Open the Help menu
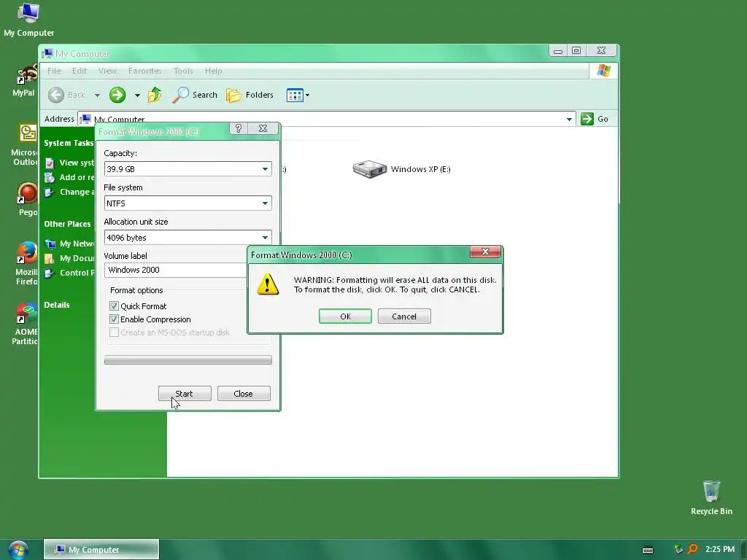The width and height of the screenshot is (747, 560). [214, 71]
